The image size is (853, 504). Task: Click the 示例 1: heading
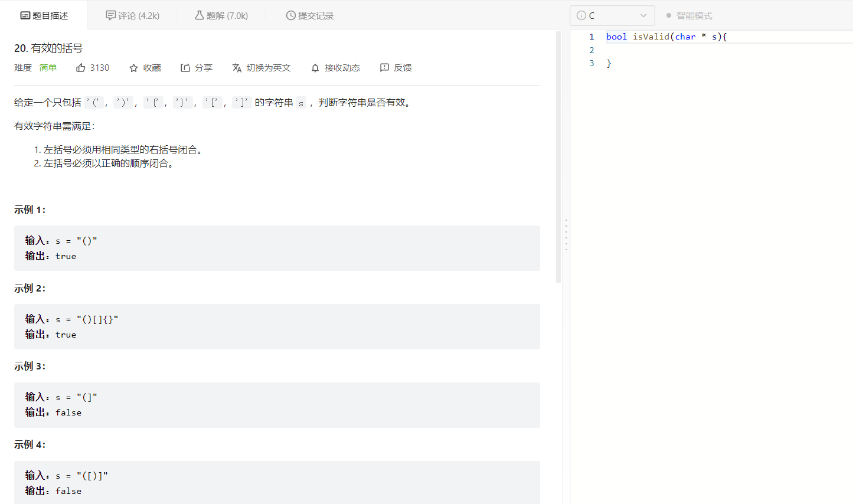[x=30, y=210]
